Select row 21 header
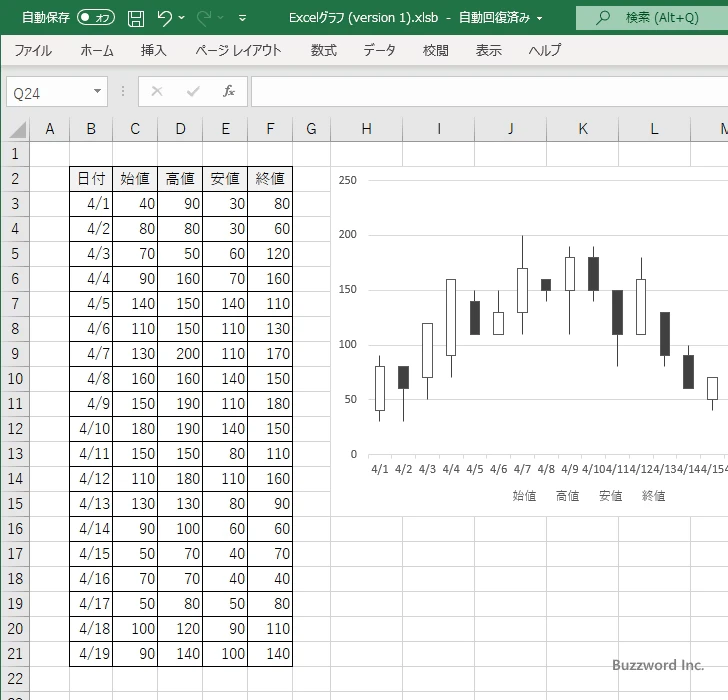Viewport: 728px width, 700px height. coord(15,654)
